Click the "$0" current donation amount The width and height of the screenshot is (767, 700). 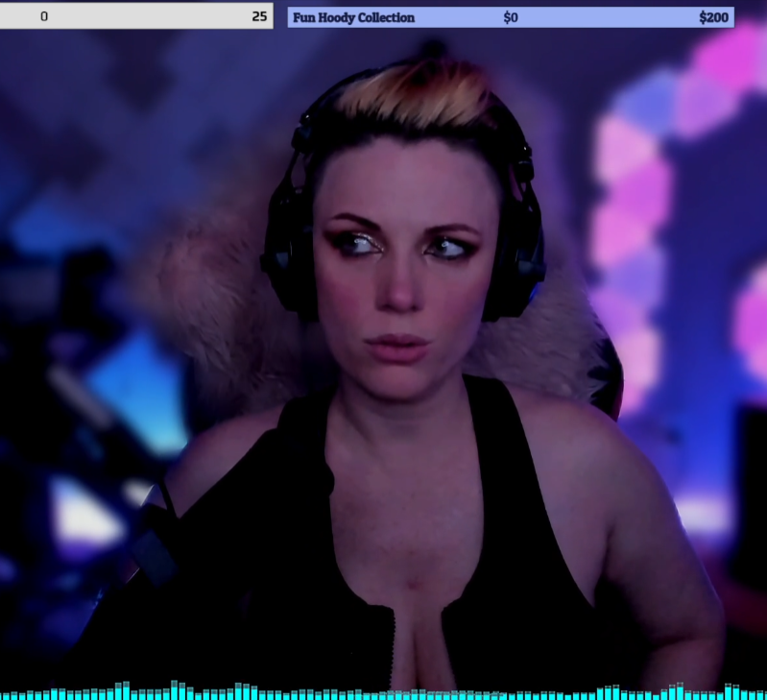coord(511,18)
